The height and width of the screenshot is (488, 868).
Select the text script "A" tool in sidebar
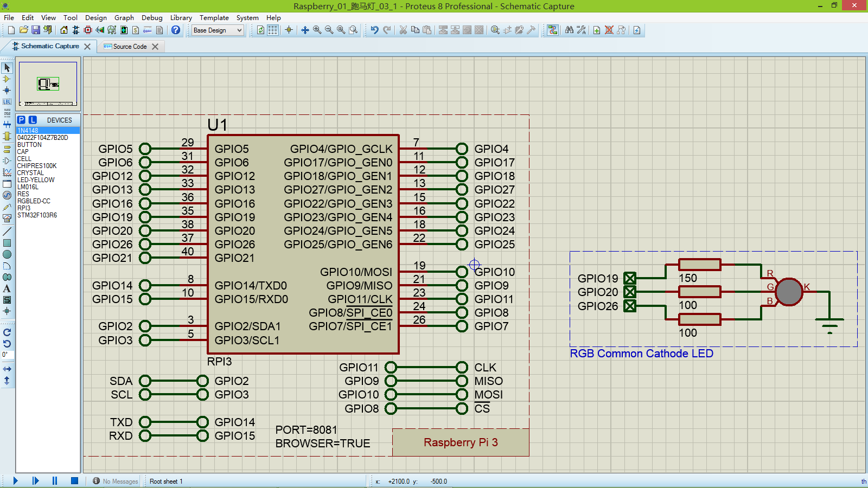(7, 288)
